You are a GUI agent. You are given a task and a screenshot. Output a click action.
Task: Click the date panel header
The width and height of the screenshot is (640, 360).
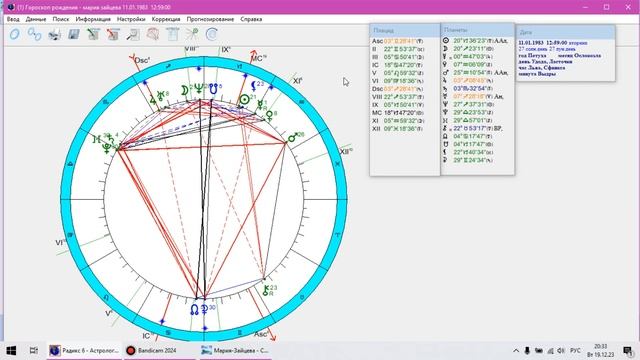click(566, 32)
